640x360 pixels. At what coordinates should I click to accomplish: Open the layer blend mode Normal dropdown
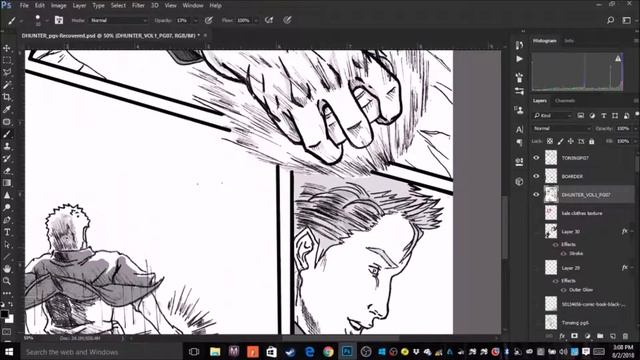(x=562, y=129)
